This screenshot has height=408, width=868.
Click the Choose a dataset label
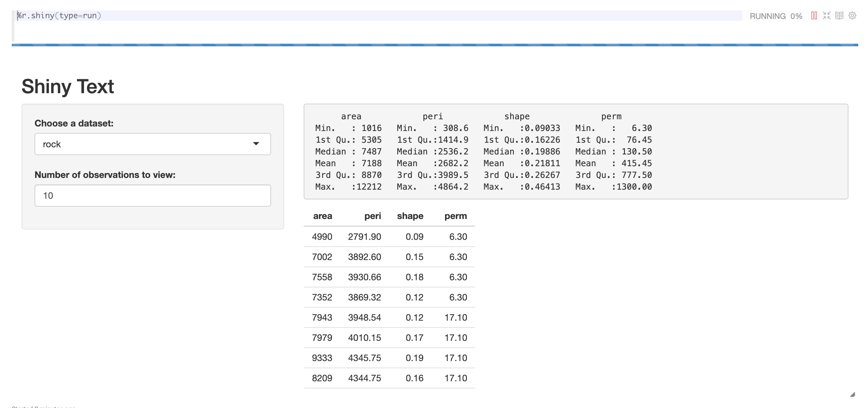click(x=74, y=123)
